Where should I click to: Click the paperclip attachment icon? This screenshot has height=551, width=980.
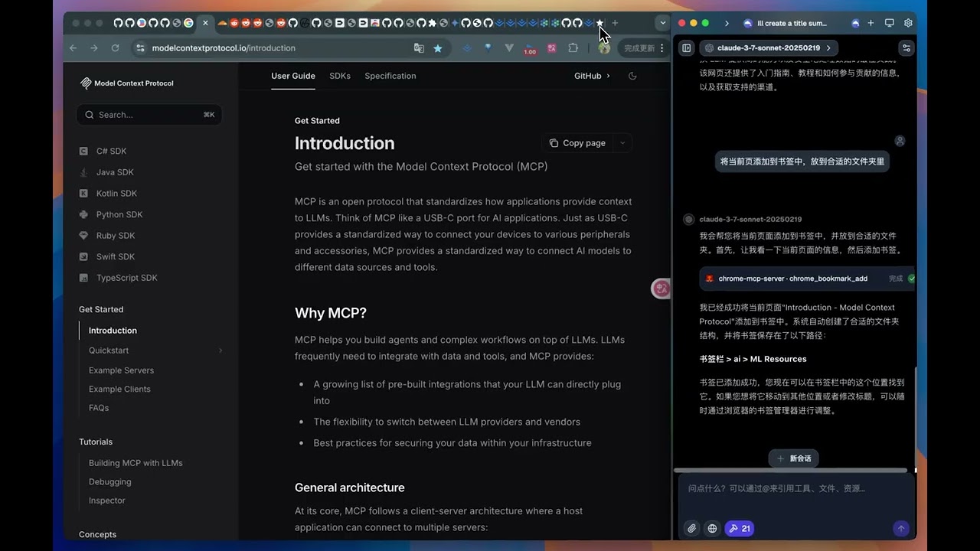[x=691, y=528]
